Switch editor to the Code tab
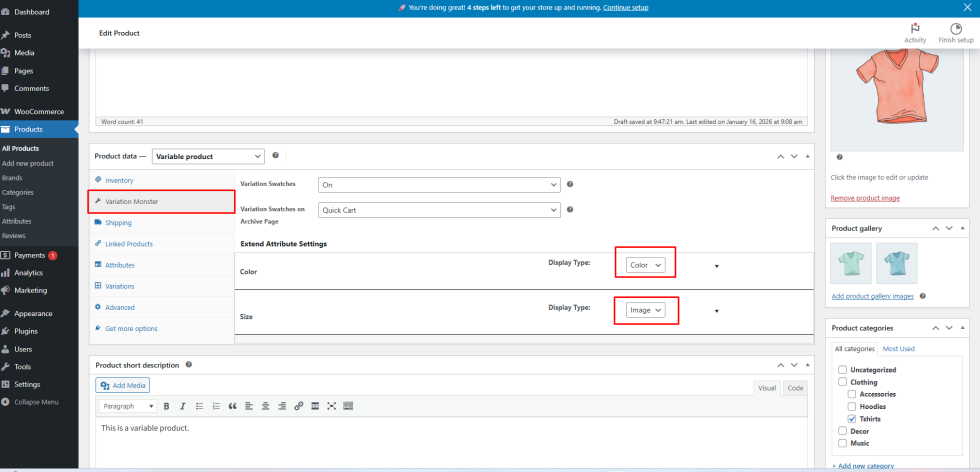The width and height of the screenshot is (980, 472). click(x=795, y=388)
